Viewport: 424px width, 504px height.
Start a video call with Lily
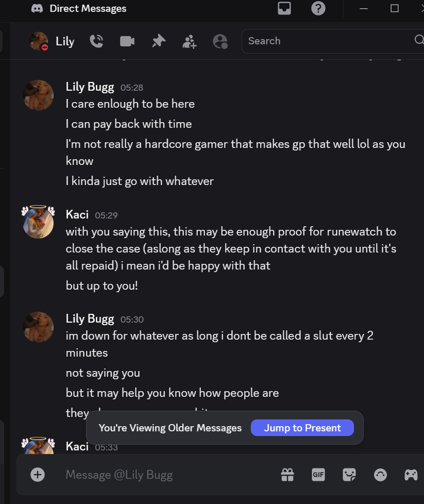[x=127, y=41]
